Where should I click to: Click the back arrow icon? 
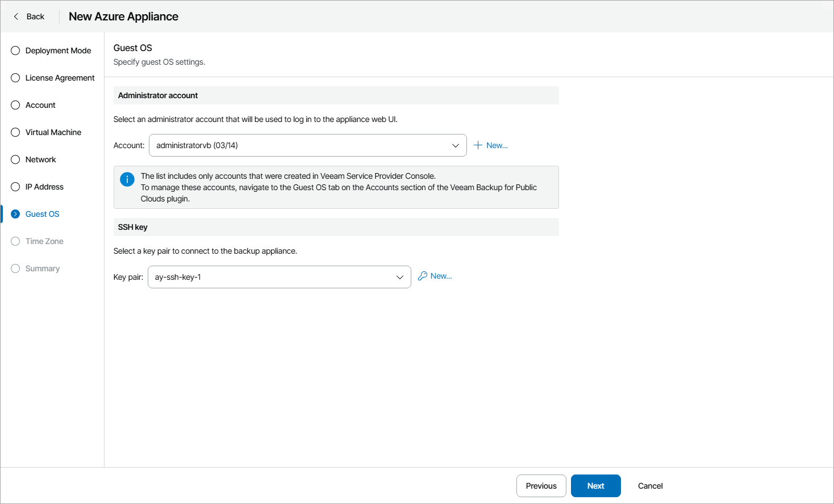click(16, 16)
